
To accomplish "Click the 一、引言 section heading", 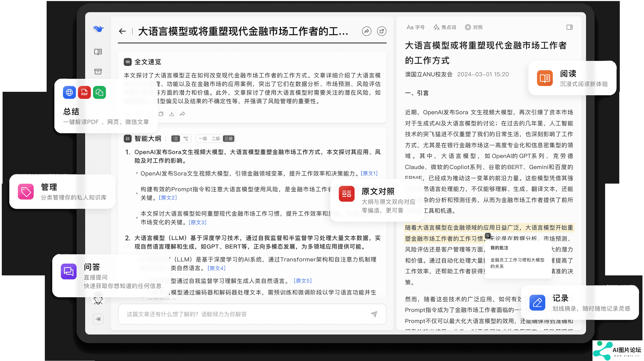I will [x=417, y=93].
